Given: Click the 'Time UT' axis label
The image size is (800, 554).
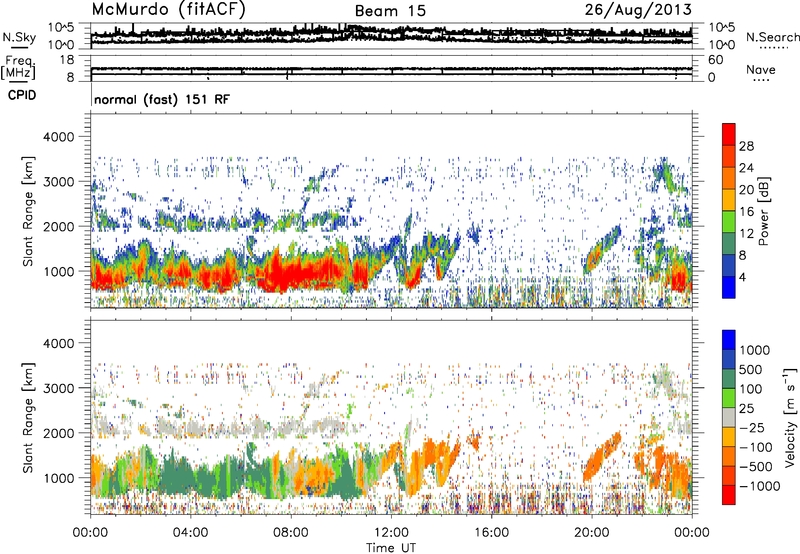Looking at the screenshot, I should pos(391,548).
